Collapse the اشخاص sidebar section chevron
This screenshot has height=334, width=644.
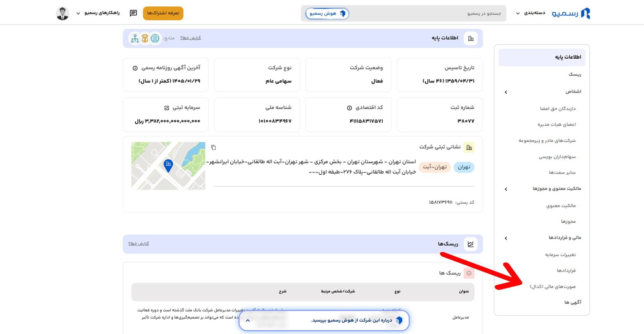[506, 92]
